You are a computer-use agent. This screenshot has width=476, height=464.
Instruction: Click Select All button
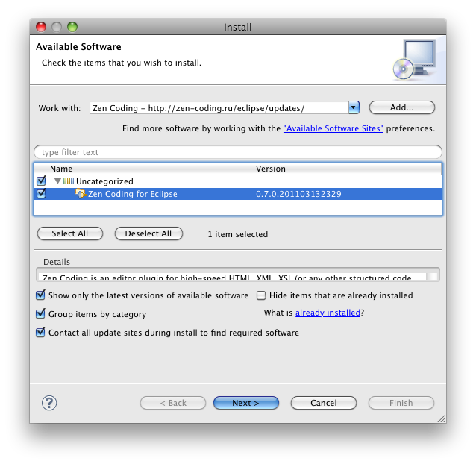pos(70,233)
